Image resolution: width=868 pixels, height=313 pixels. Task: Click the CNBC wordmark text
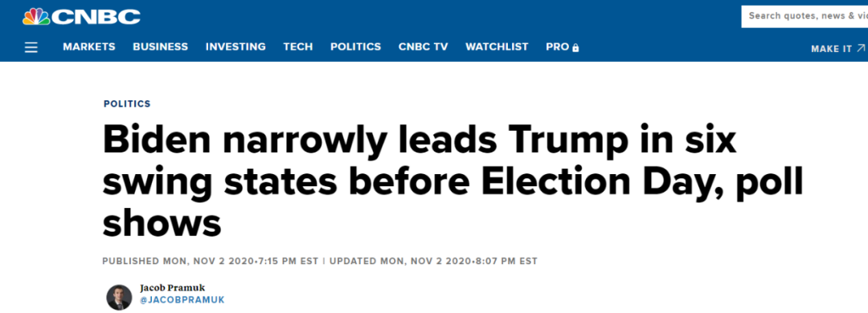click(96, 17)
